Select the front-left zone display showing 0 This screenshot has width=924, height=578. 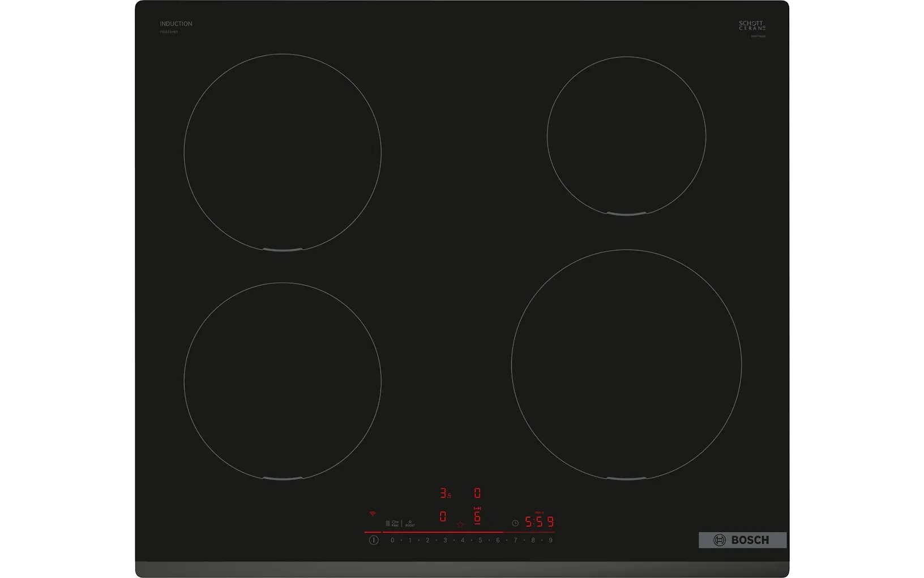click(443, 517)
